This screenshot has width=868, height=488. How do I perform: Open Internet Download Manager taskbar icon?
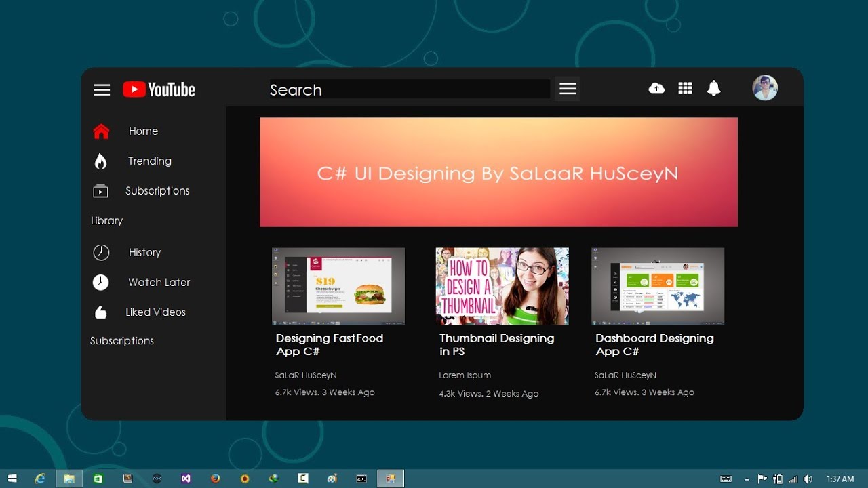click(274, 479)
